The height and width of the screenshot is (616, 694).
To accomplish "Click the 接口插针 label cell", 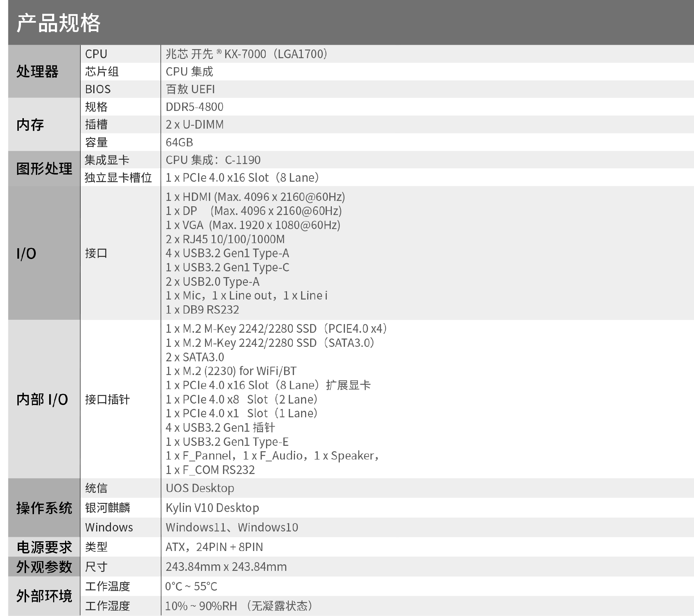I will pyautogui.click(x=107, y=399).
